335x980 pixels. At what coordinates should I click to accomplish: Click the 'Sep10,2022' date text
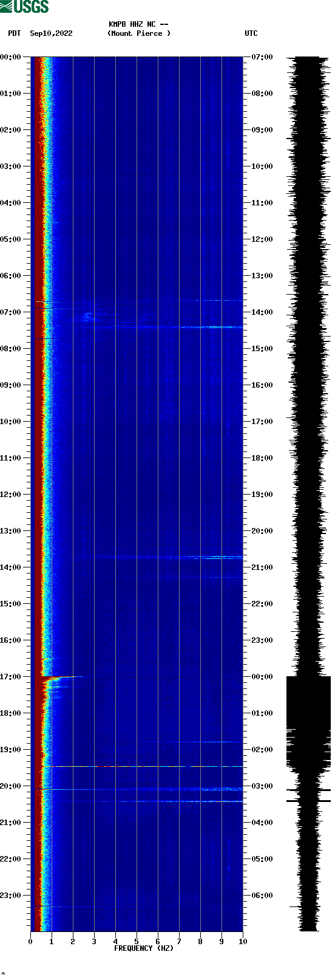(x=51, y=33)
